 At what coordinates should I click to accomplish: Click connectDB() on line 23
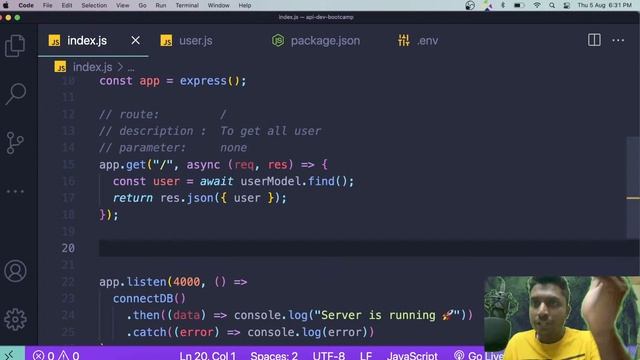click(x=149, y=298)
